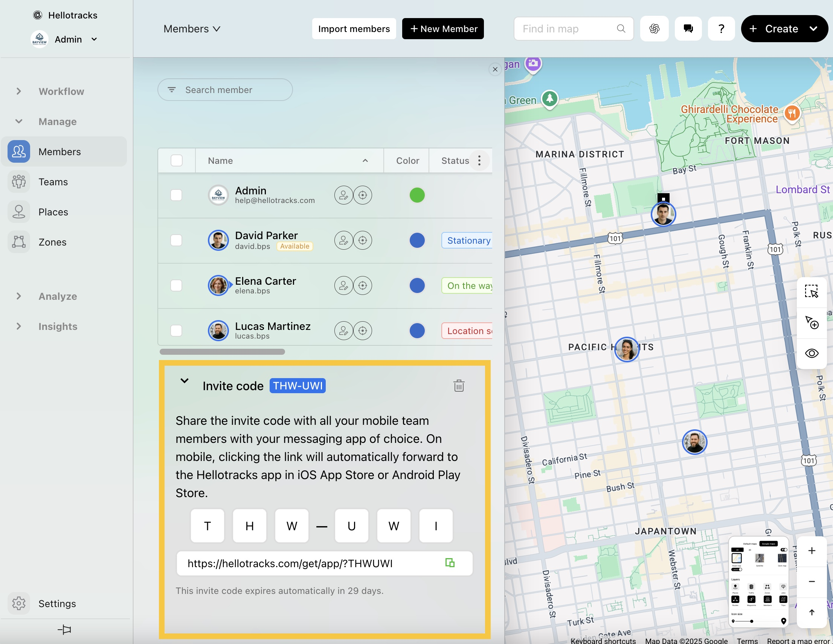Collapse the Manage section

19,121
